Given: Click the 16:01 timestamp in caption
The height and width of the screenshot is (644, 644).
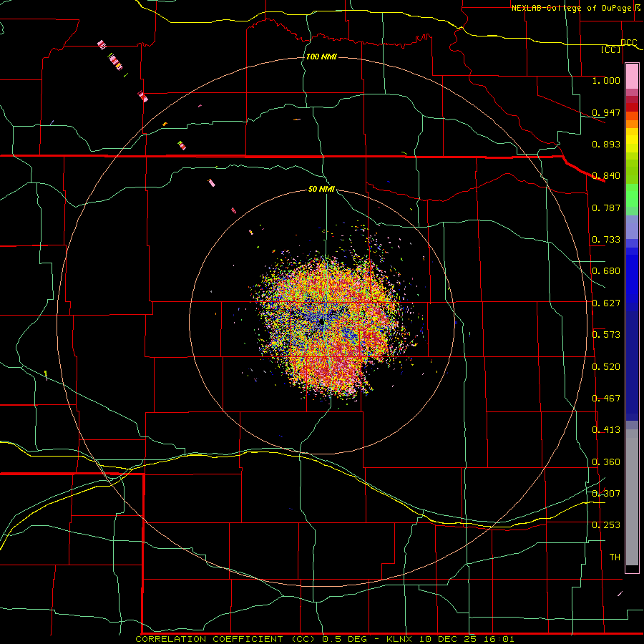Looking at the screenshot, I should (x=497, y=639).
